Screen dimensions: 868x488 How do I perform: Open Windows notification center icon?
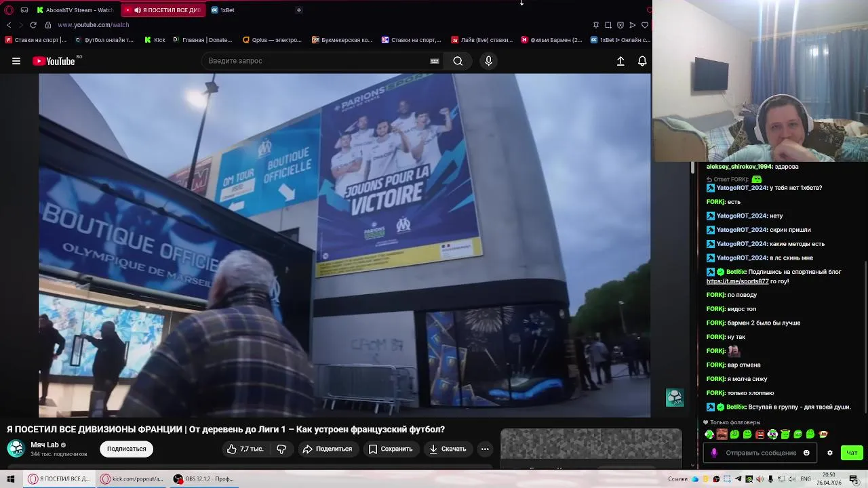tap(854, 479)
